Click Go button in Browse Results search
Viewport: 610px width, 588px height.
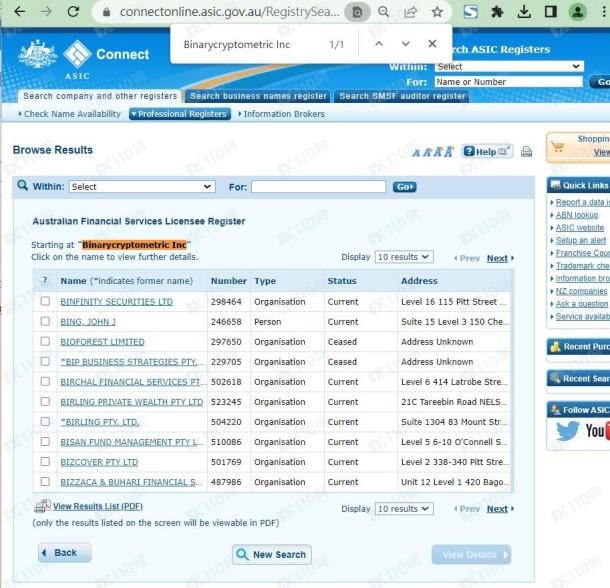[405, 187]
